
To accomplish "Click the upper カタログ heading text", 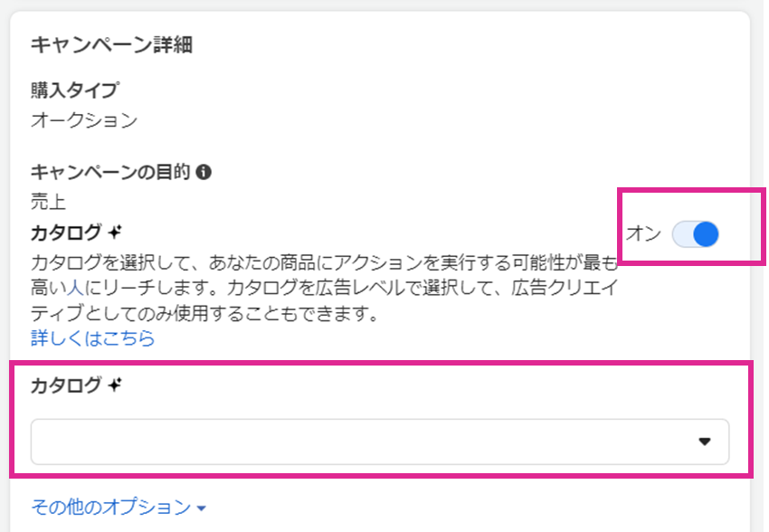I will (66, 233).
